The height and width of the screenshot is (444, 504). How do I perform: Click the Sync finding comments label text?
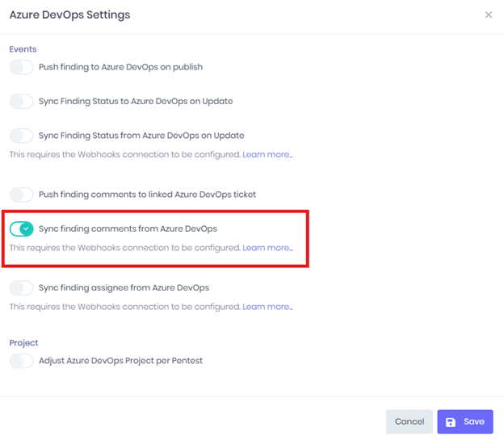click(128, 228)
